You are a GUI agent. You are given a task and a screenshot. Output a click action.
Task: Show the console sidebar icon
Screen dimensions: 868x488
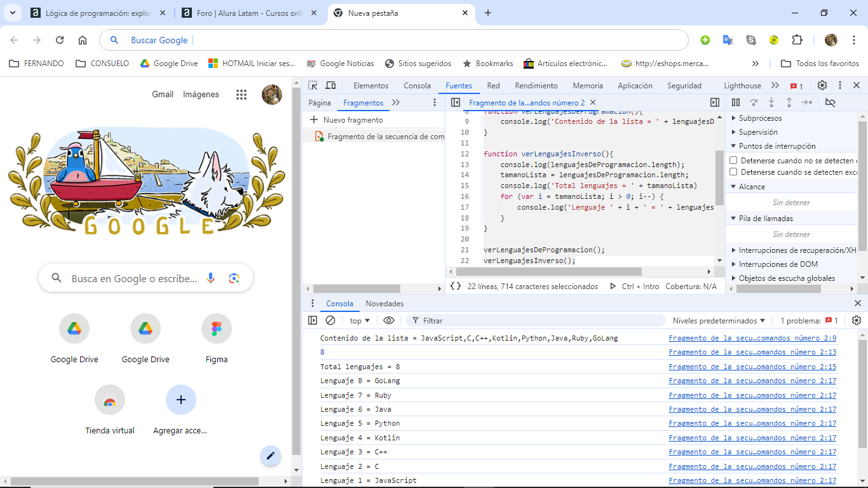313,321
